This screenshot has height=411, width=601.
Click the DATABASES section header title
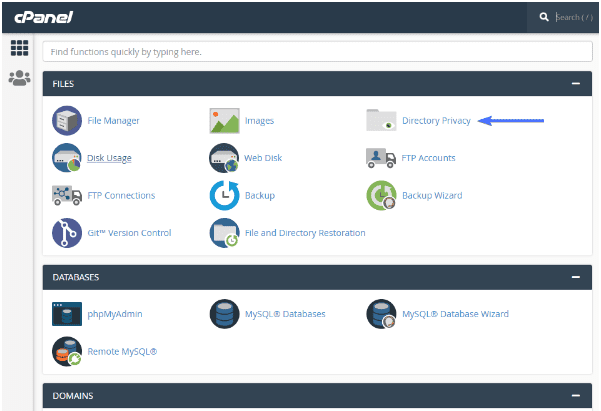click(x=76, y=277)
